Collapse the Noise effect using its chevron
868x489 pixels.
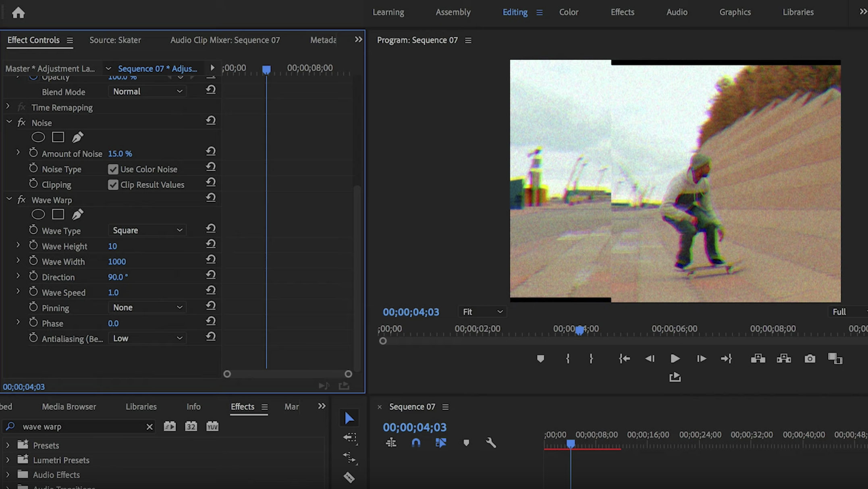[9, 121]
